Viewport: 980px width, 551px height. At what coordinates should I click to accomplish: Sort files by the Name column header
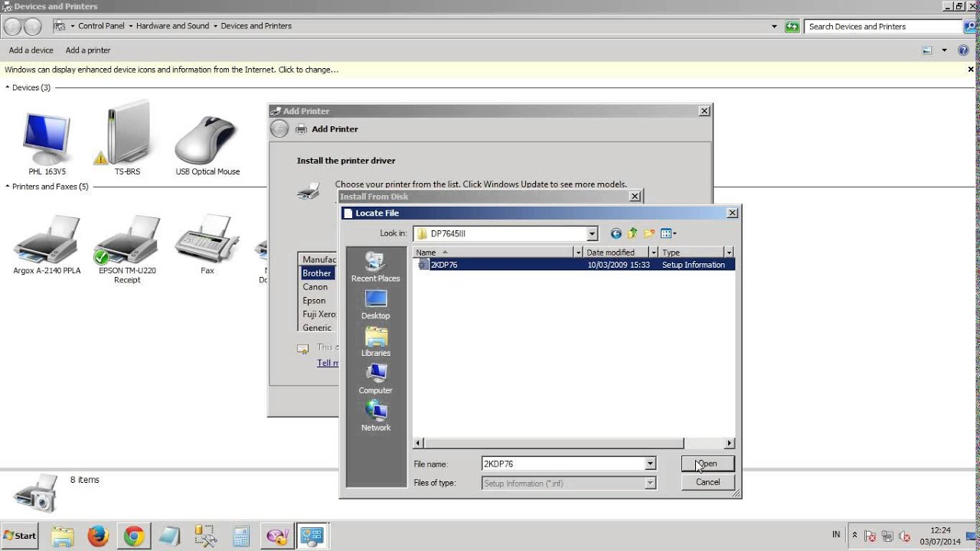click(x=494, y=252)
